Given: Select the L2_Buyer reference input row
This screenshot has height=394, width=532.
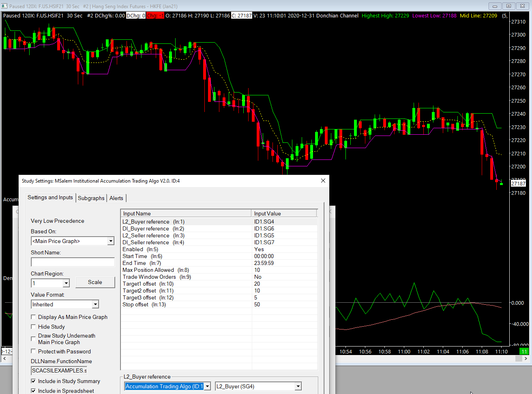Looking at the screenshot, I should click(x=219, y=222).
